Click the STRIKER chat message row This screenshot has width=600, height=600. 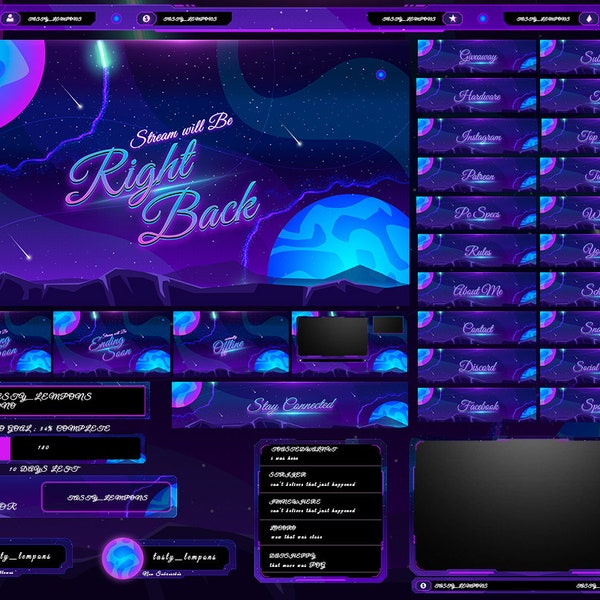pos(321,479)
